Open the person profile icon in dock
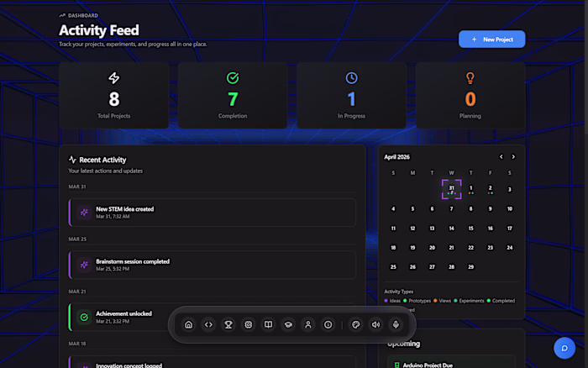The height and width of the screenshot is (368, 588). tap(308, 324)
